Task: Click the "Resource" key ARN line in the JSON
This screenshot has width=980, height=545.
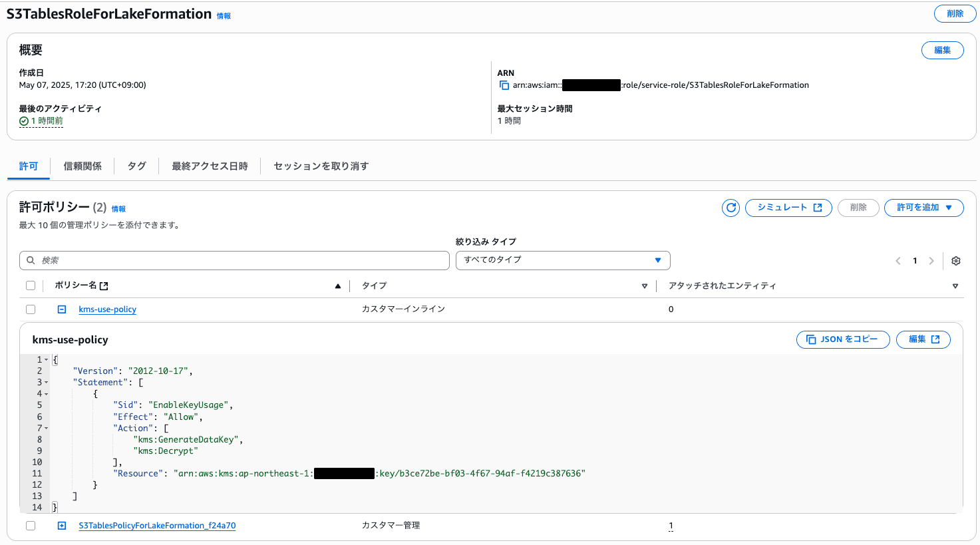Action: 349,473
